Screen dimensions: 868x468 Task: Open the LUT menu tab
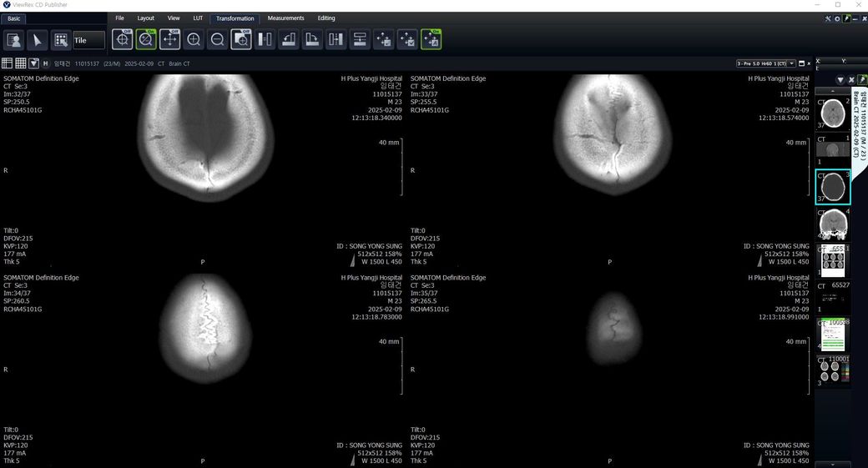click(198, 18)
